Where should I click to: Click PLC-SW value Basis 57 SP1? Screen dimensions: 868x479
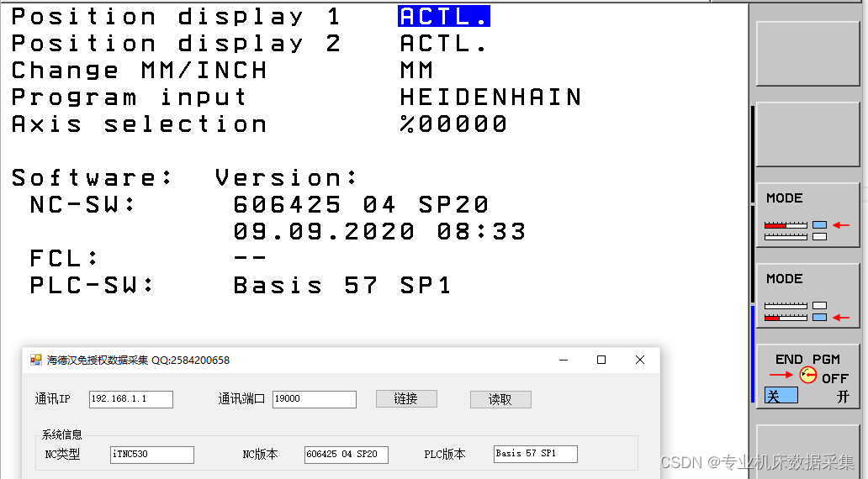point(342,286)
